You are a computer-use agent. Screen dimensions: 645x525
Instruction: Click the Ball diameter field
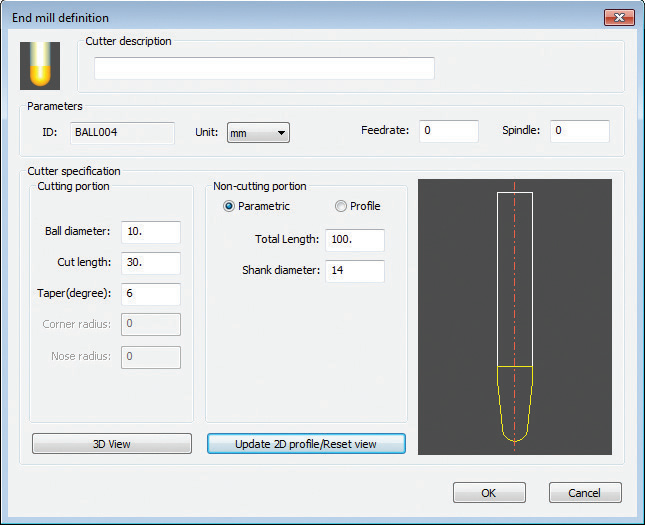[151, 232]
